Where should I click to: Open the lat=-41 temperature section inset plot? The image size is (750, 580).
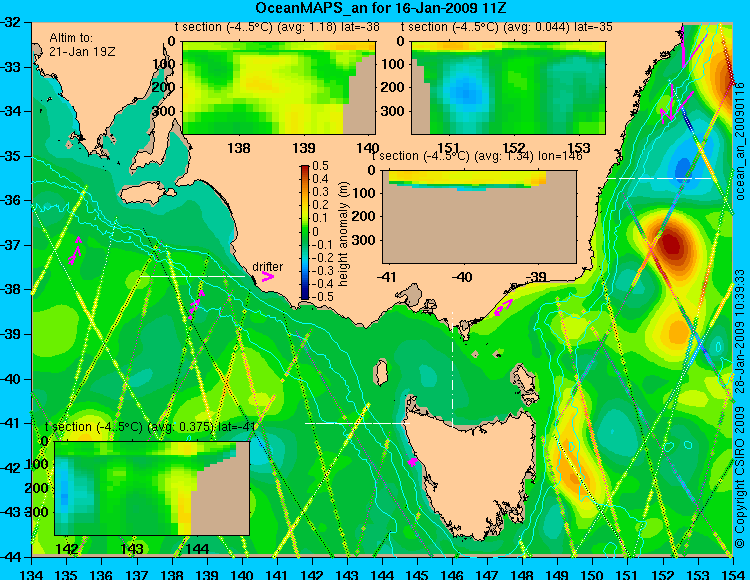(x=152, y=488)
